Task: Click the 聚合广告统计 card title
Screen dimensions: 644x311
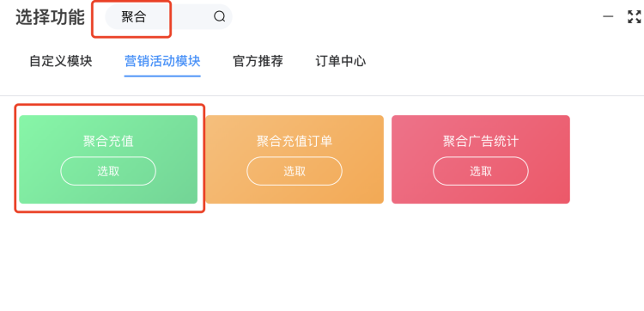Action: tap(481, 142)
